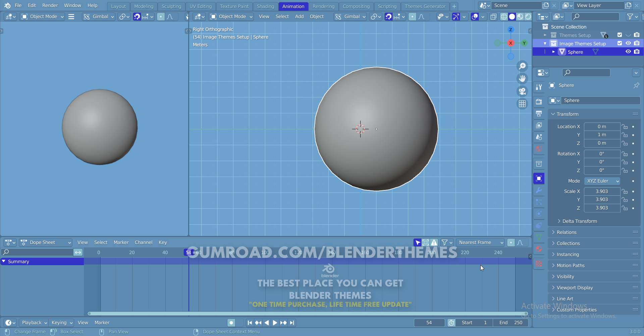Open the Object Mode dropdown in right viewport
The height and width of the screenshot is (336, 644).
point(231,16)
